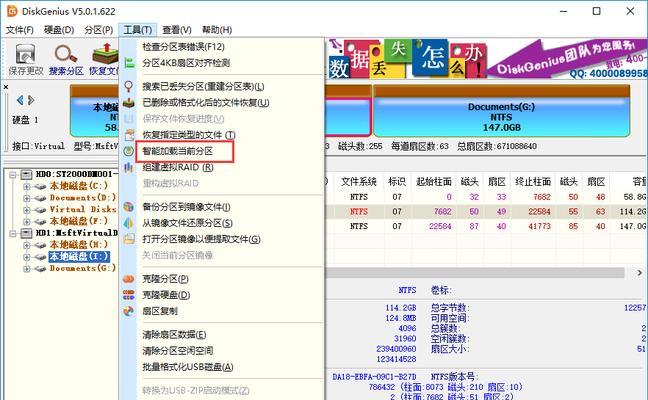Click the 搜索分区 magnifier toolbar icon

(x=66, y=59)
